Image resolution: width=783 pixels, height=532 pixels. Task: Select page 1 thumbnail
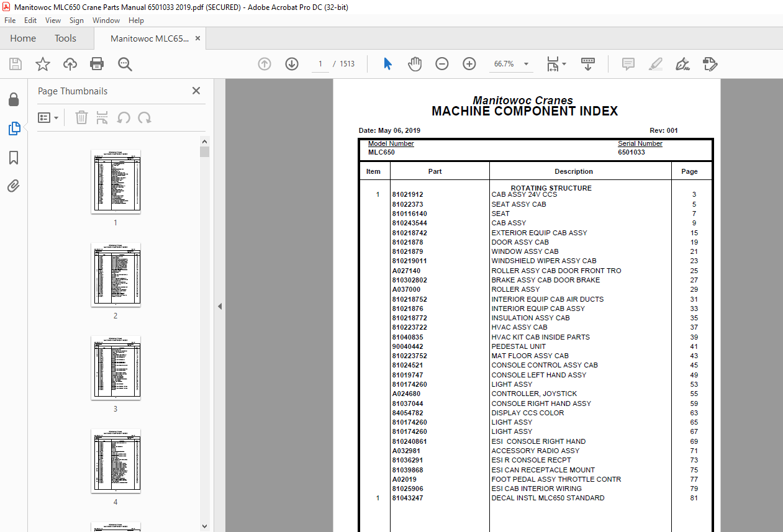115,181
